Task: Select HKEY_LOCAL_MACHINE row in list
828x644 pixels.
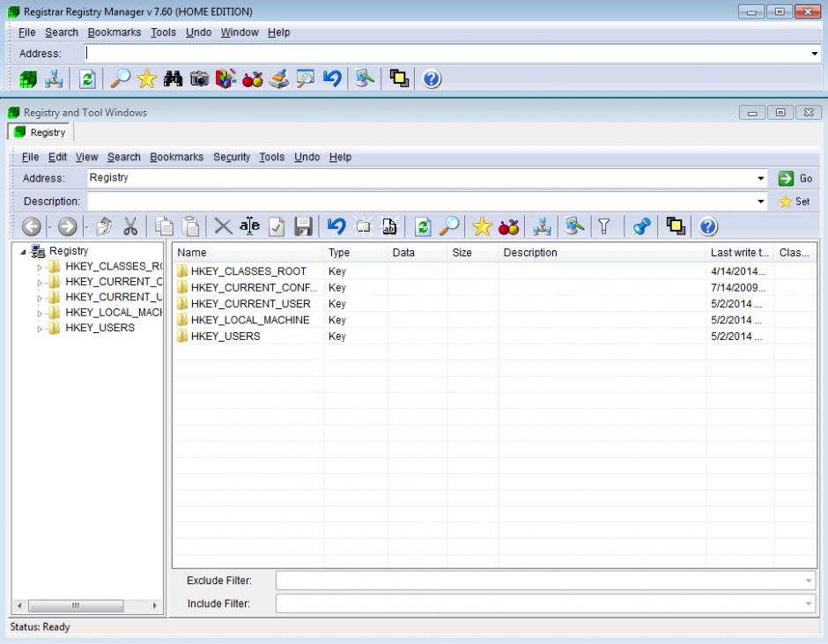Action: (x=494, y=320)
